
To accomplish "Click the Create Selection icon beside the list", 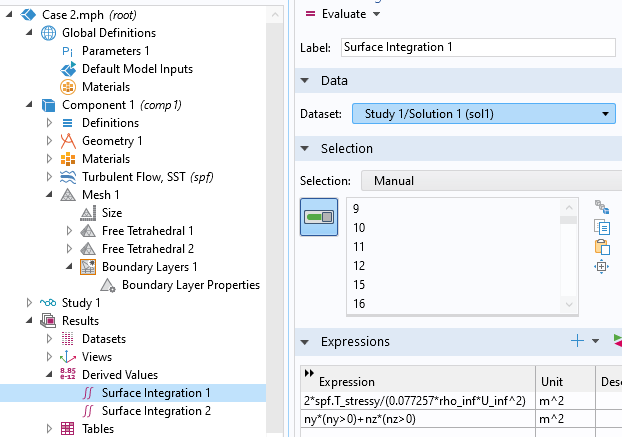I will pos(601,207).
